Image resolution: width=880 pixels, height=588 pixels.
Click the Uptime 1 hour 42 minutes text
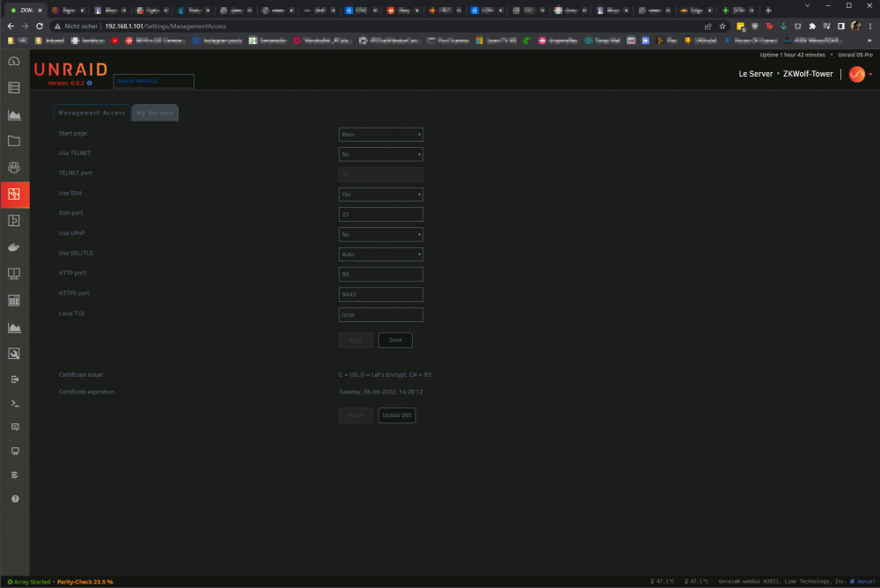pos(793,55)
